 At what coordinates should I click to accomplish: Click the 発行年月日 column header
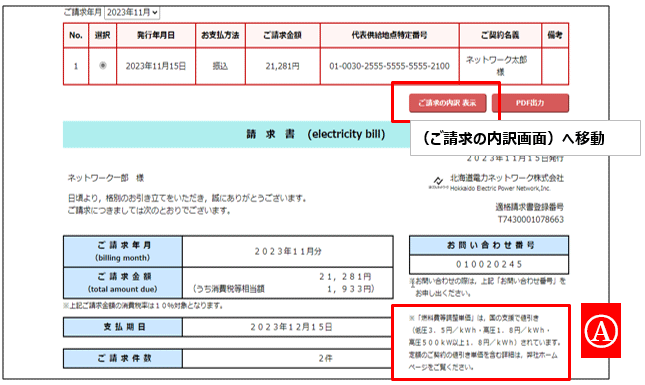pos(156,35)
